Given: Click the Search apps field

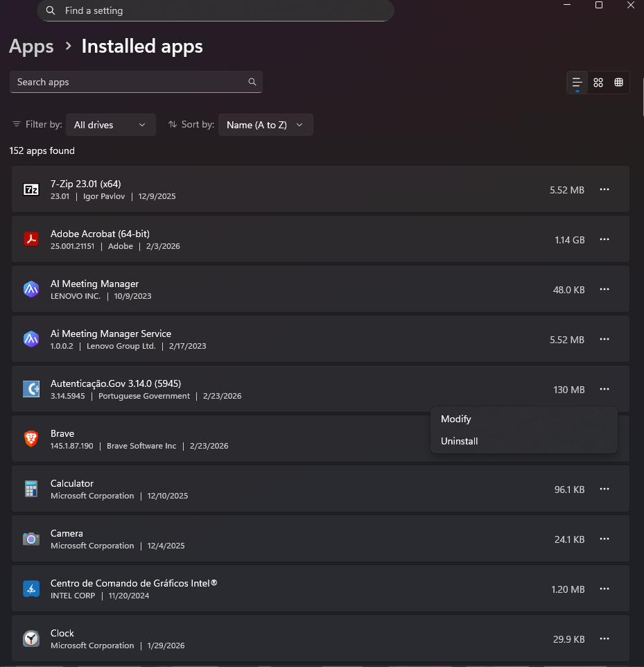Looking at the screenshot, I should coord(128,82).
